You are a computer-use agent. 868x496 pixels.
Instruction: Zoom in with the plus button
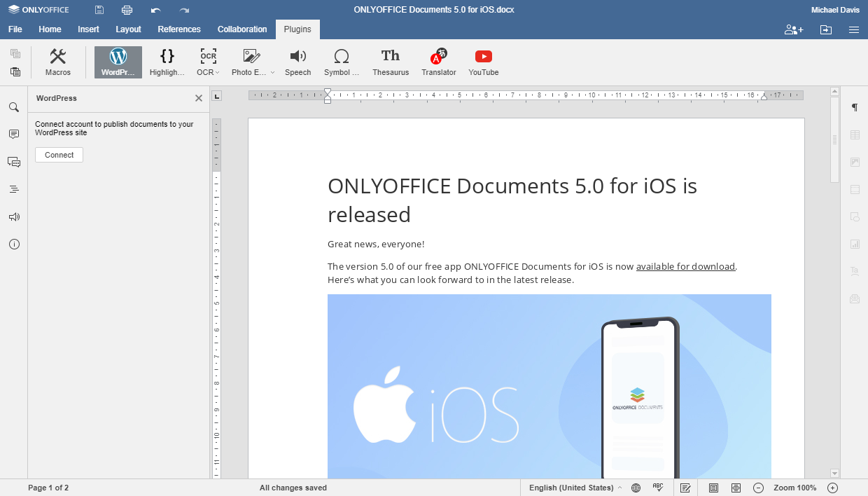click(832, 488)
